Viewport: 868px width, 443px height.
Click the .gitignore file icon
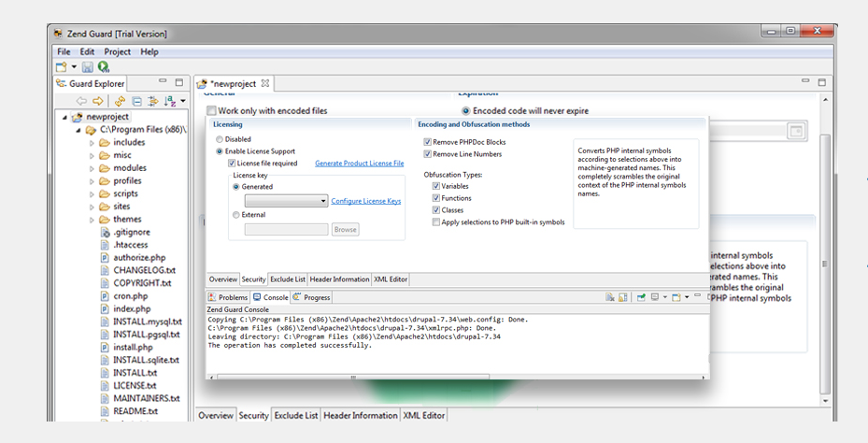click(105, 232)
